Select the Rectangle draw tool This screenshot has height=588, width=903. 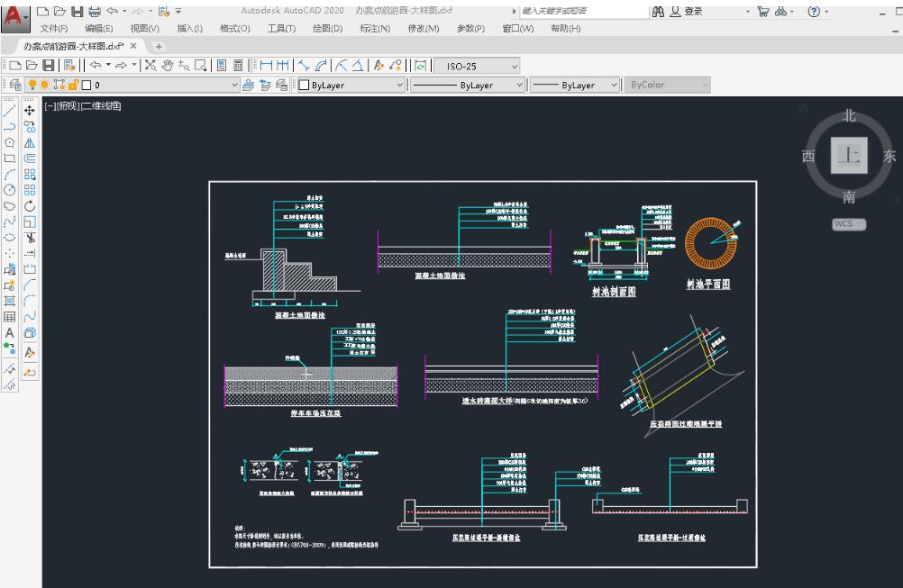tap(9, 158)
